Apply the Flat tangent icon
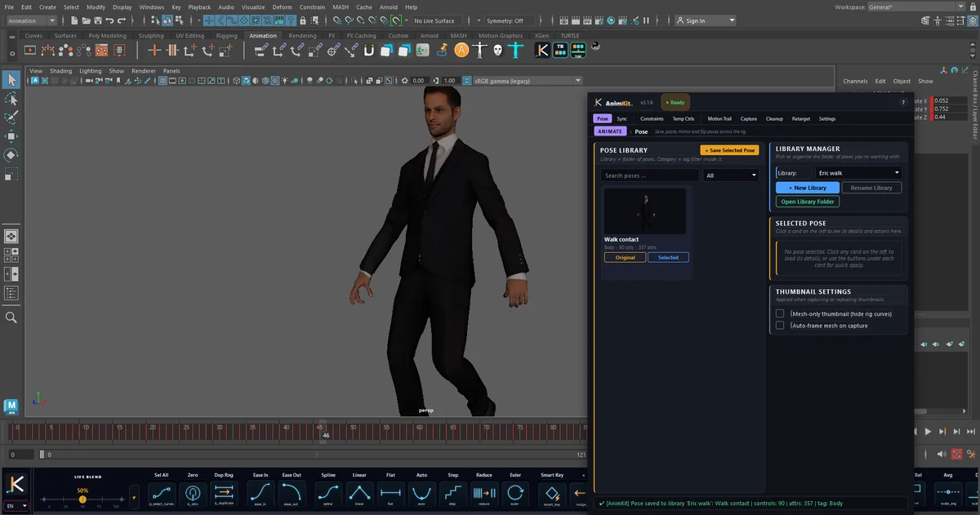The height and width of the screenshot is (515, 980). 390,493
